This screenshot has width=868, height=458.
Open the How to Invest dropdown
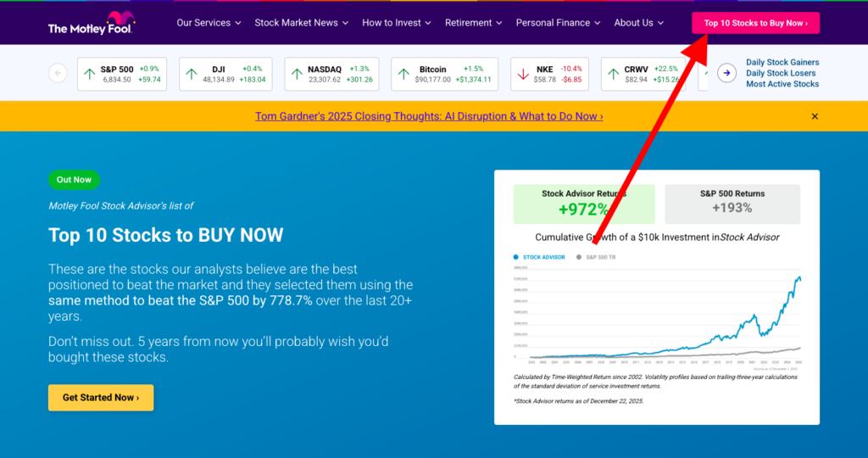click(397, 23)
